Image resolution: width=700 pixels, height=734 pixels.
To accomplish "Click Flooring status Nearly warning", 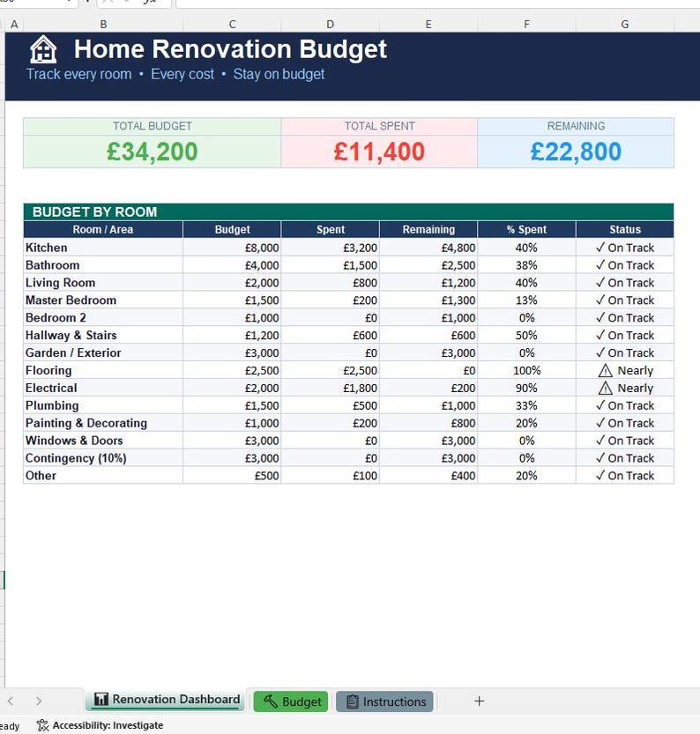I will coord(625,370).
